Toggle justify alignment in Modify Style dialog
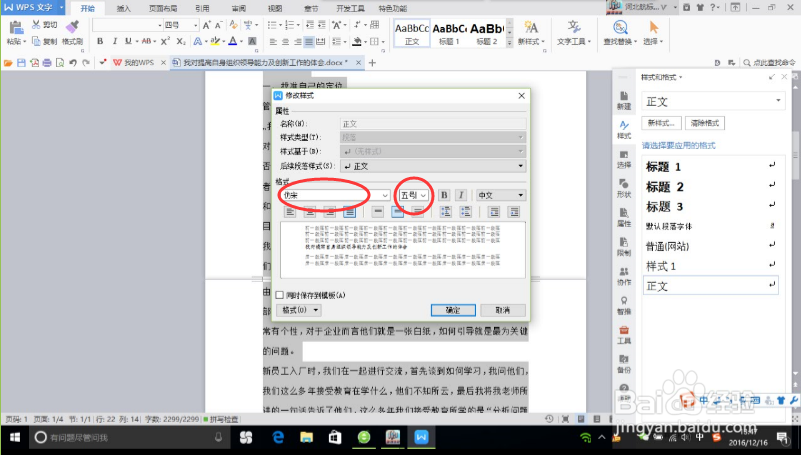This screenshot has height=455, width=801. pos(350,211)
